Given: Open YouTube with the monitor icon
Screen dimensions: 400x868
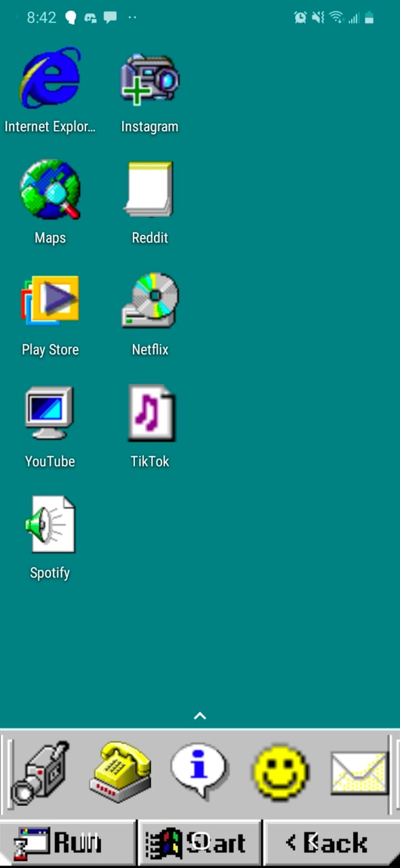Looking at the screenshot, I should click(x=49, y=413).
